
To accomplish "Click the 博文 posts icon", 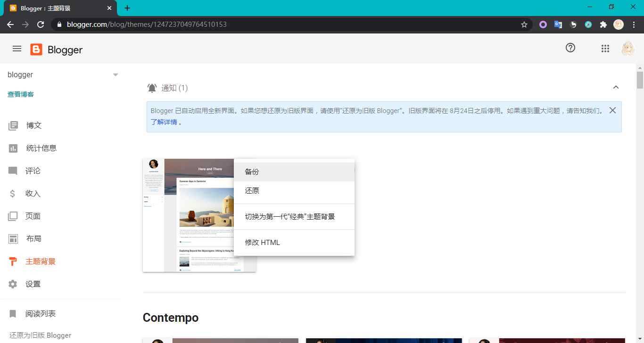I will (x=13, y=126).
